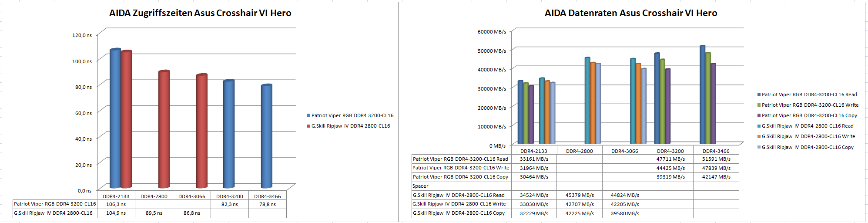Click the teal DDR4-3066 Read bar in Datenraten chart
Viewport: 868px width, 223px height.
[633, 101]
